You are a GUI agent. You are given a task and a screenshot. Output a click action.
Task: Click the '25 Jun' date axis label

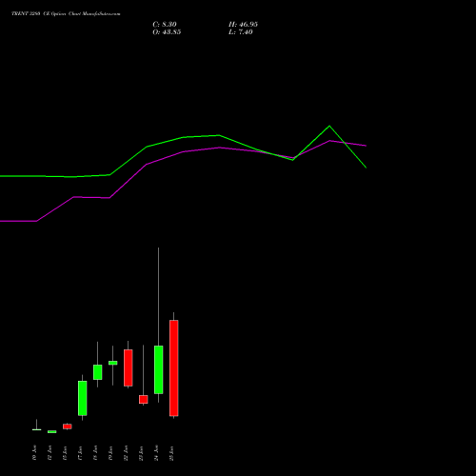[x=171, y=453]
